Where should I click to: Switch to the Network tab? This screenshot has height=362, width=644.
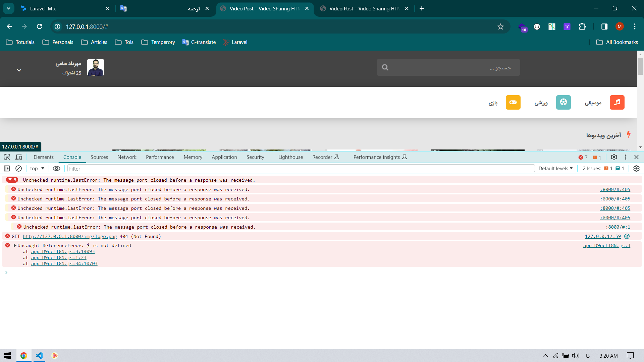(127, 157)
